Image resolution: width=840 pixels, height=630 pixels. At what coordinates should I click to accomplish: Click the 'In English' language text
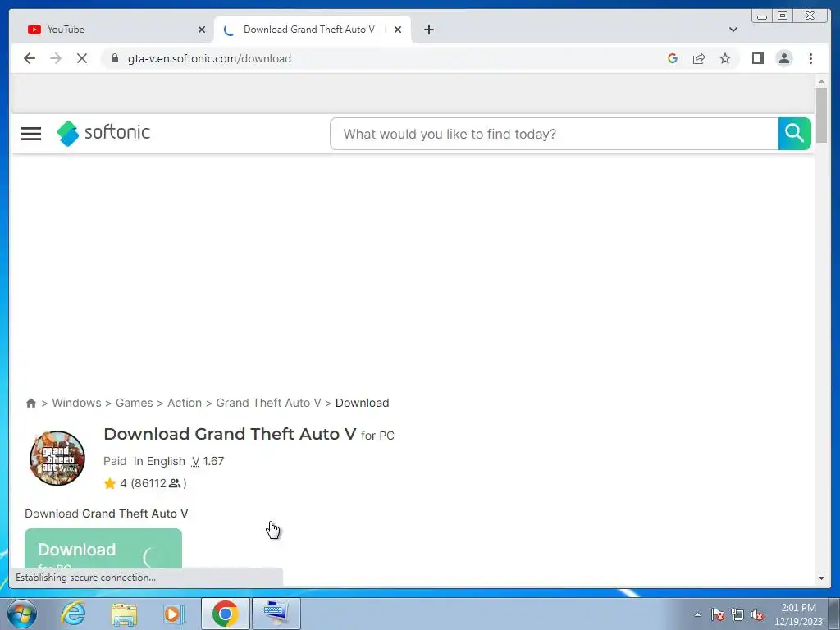click(159, 461)
